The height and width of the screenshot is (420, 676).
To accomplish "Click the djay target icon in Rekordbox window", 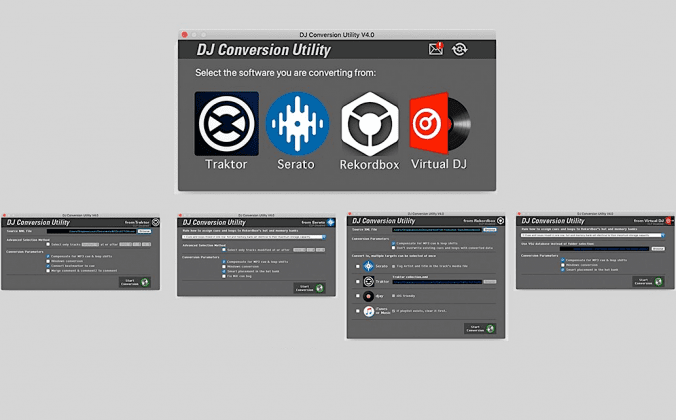I will coord(369,296).
